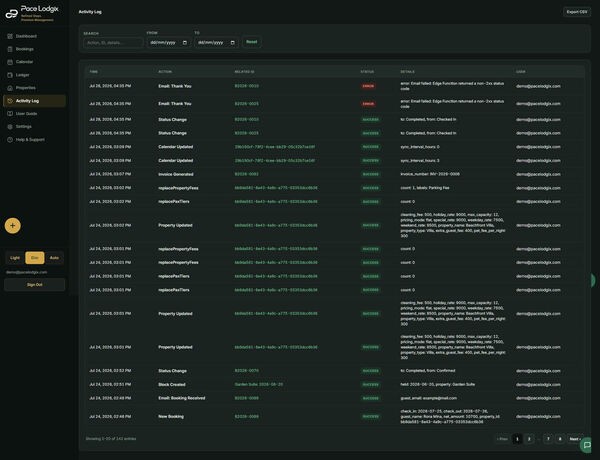Click the ACTION column header
The image size is (600, 460).
[165, 72]
